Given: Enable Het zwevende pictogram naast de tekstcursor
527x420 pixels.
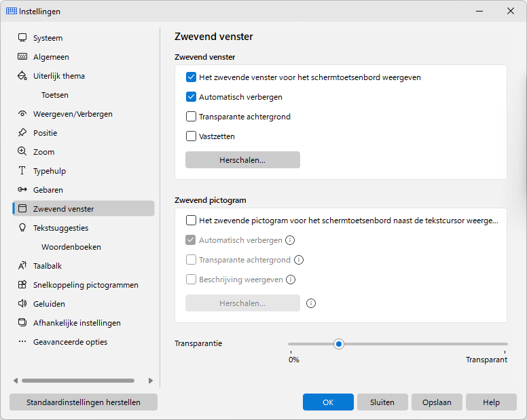Looking at the screenshot, I should tap(191, 221).
